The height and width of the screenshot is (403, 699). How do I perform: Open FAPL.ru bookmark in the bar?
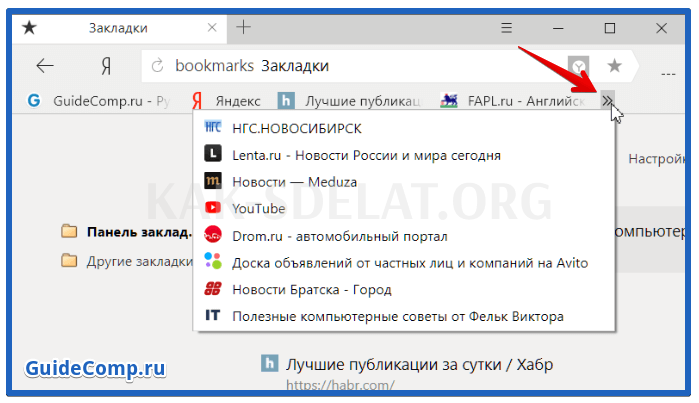(x=513, y=101)
